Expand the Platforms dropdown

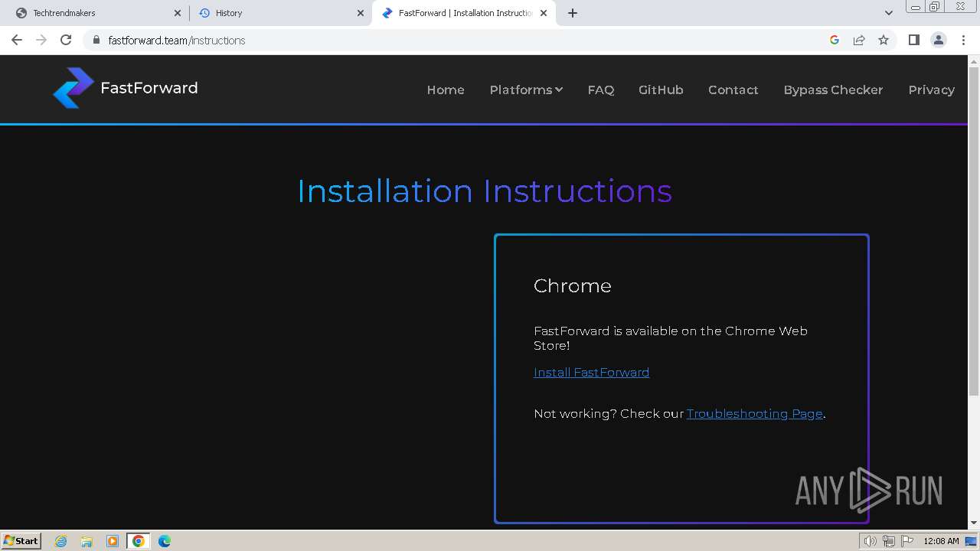click(x=526, y=90)
